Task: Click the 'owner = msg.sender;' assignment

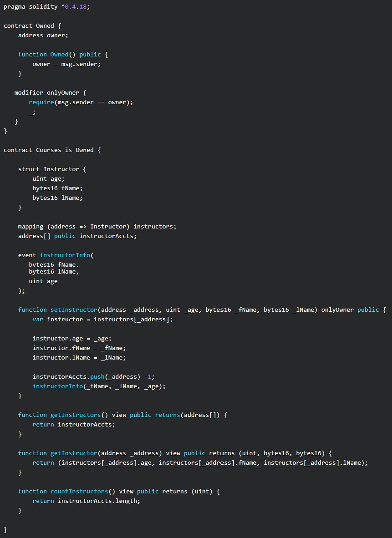Action: click(x=66, y=64)
